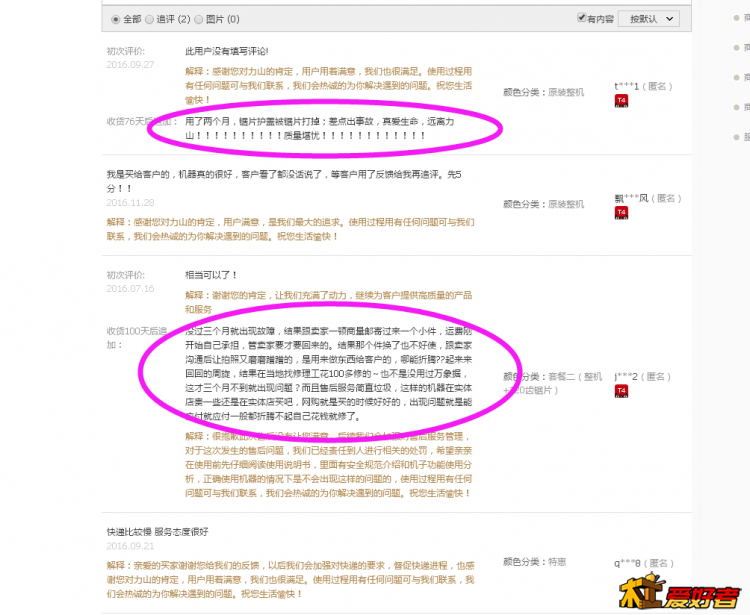Click review date 2016.07.16

coord(130,289)
